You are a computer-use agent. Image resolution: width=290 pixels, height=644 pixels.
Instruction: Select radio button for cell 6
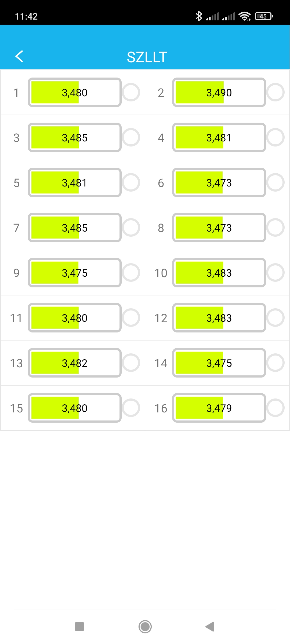(x=275, y=182)
